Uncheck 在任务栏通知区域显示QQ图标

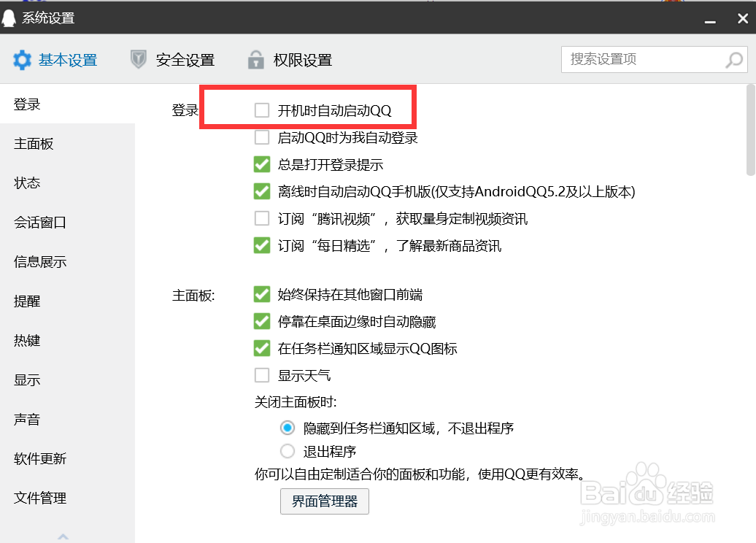coord(262,348)
